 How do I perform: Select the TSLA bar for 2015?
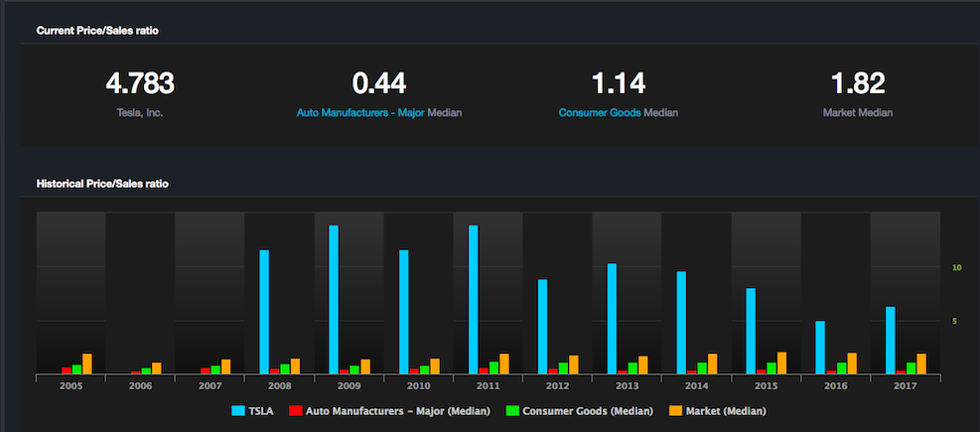(752, 332)
